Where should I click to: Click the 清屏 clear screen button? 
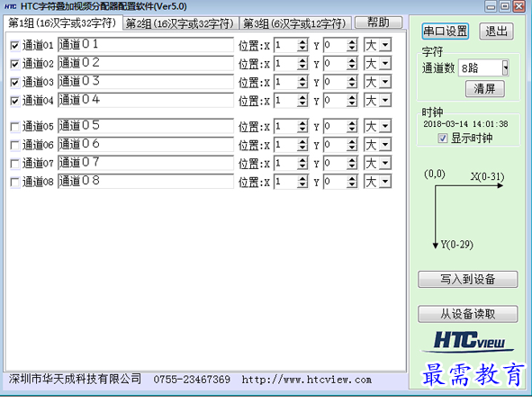pyautogui.click(x=485, y=89)
